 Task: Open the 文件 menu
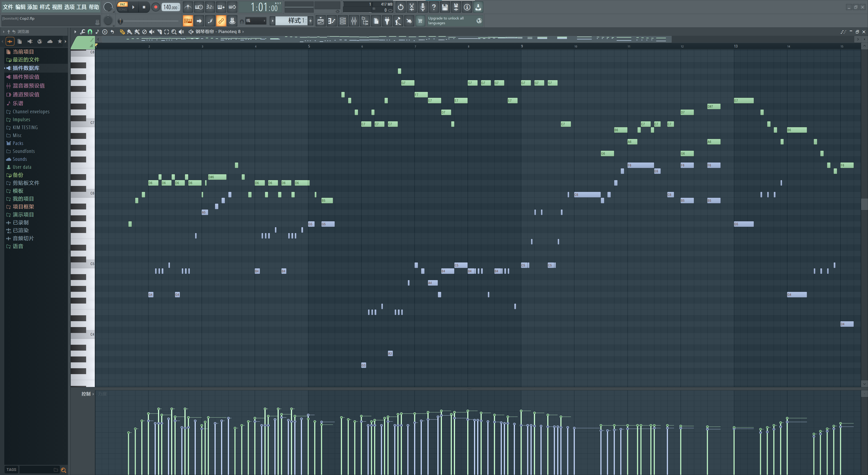click(x=8, y=7)
